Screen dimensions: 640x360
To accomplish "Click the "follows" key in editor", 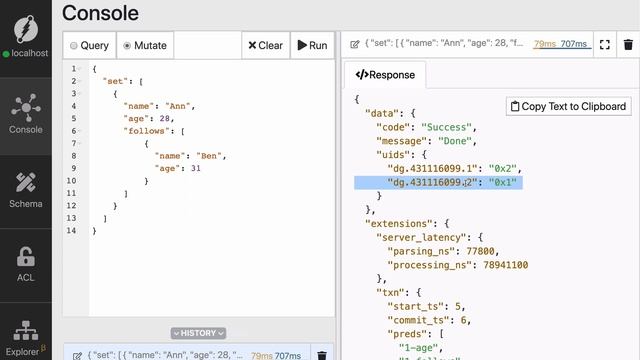I will click(147, 131).
